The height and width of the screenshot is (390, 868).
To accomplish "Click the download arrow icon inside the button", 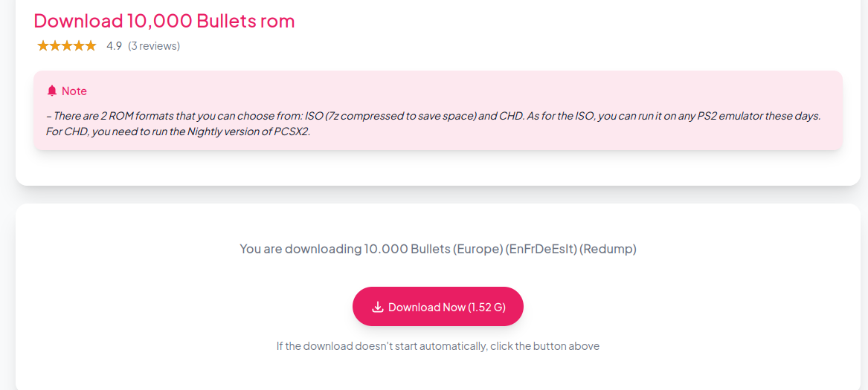I will tap(378, 307).
